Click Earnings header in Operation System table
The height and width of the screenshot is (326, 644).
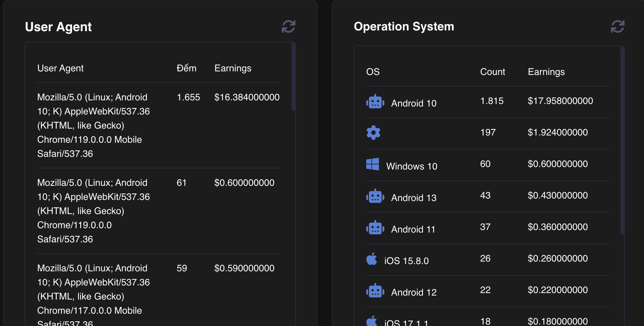click(x=546, y=72)
